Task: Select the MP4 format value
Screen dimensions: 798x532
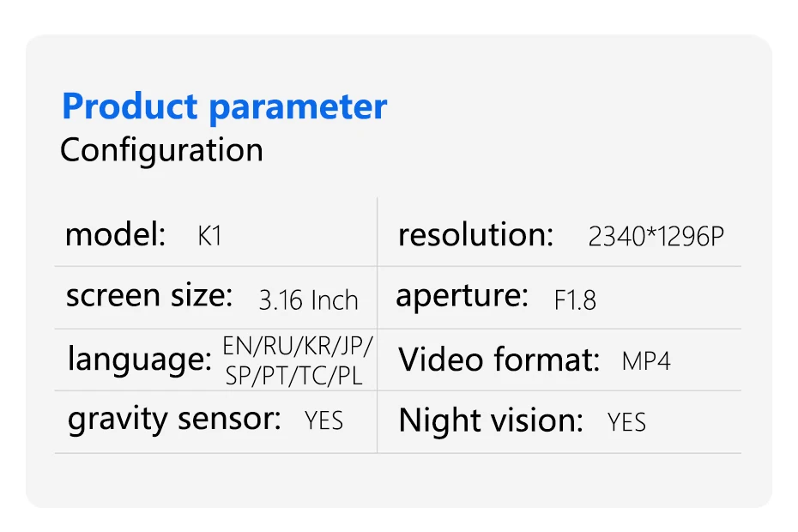Action: [x=646, y=360]
